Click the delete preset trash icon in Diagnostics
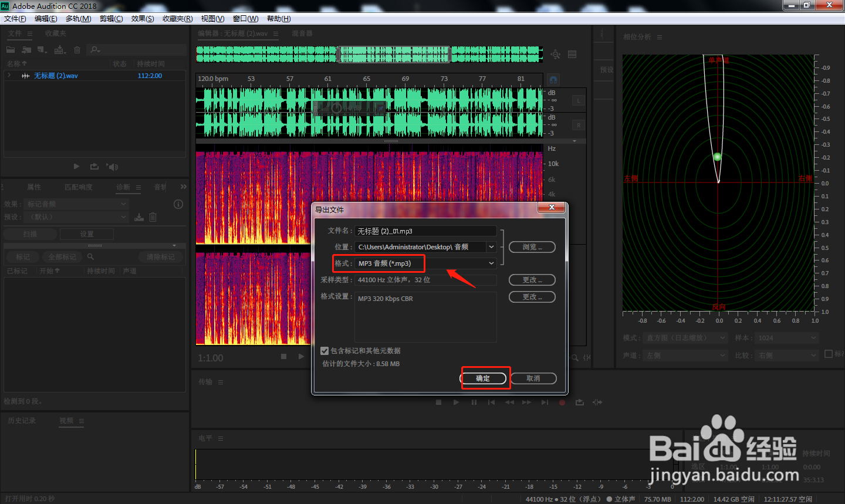Screen dimensions: 845x504 [153, 217]
